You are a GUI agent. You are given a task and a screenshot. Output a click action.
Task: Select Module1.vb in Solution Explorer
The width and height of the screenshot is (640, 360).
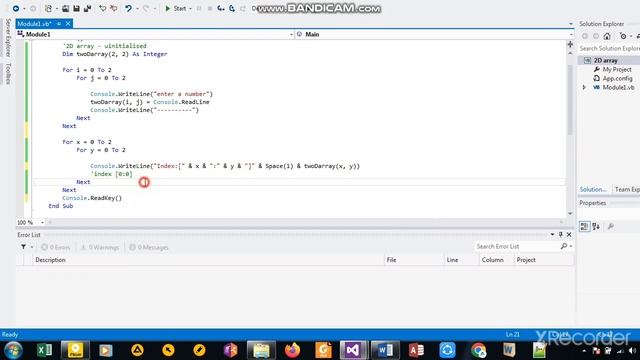click(618, 87)
